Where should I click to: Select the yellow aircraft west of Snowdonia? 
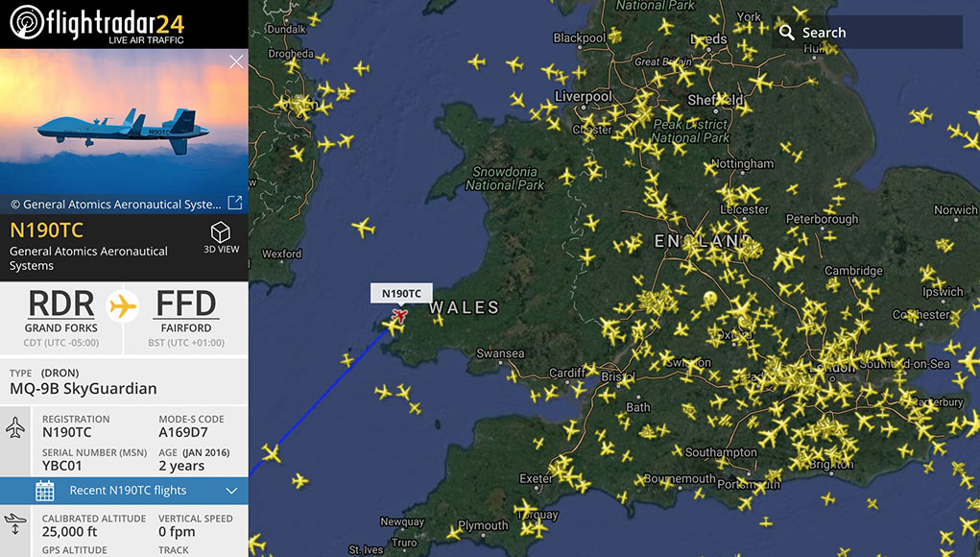(x=363, y=229)
